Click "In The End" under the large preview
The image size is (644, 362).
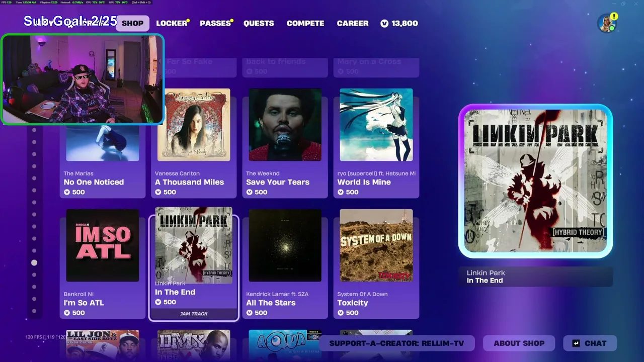[485, 281]
